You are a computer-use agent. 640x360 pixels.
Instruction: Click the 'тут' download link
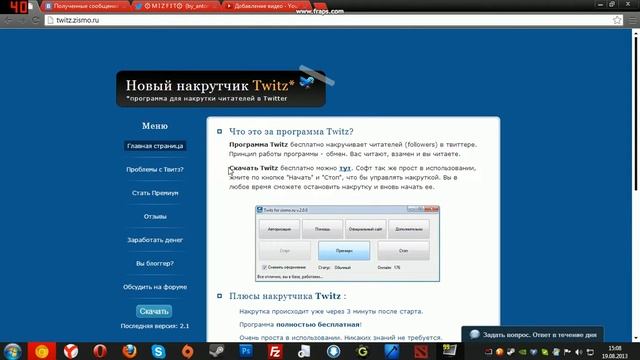(x=345, y=168)
